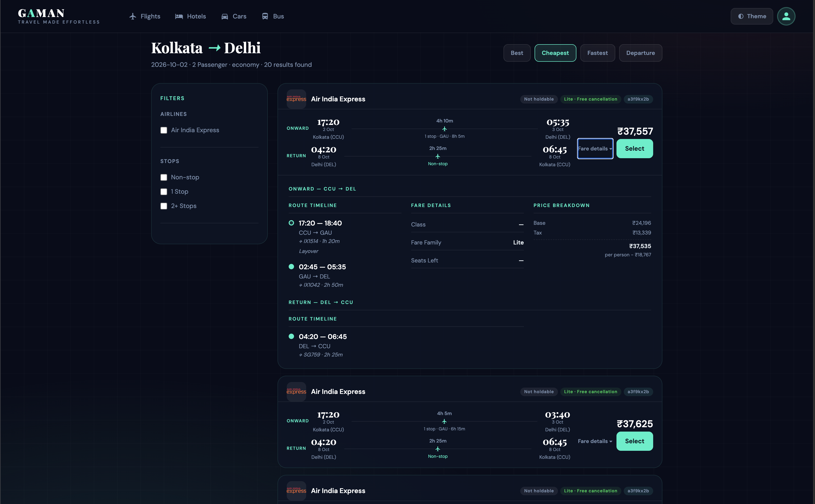This screenshot has width=815, height=504.
Task: Click plane icon under 4h 5m onward duration
Action: [x=444, y=422]
